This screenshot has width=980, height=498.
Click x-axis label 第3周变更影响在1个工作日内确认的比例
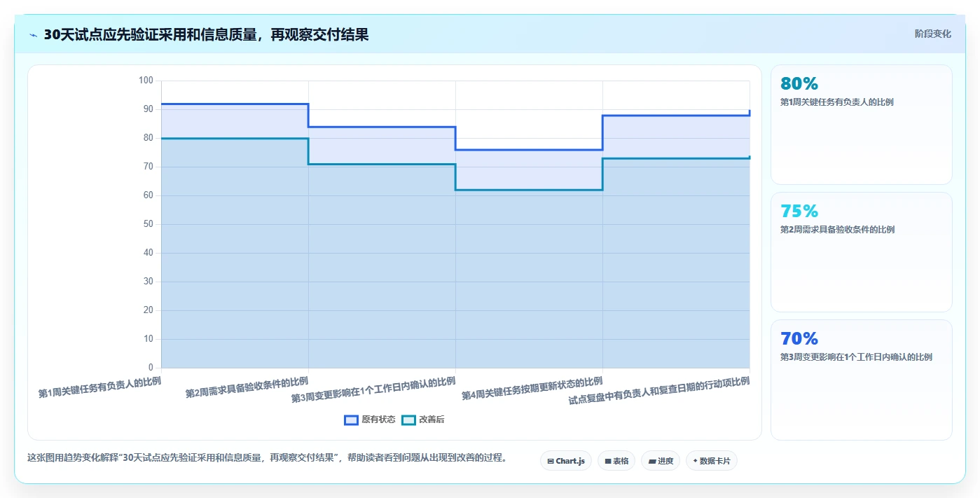(x=373, y=390)
